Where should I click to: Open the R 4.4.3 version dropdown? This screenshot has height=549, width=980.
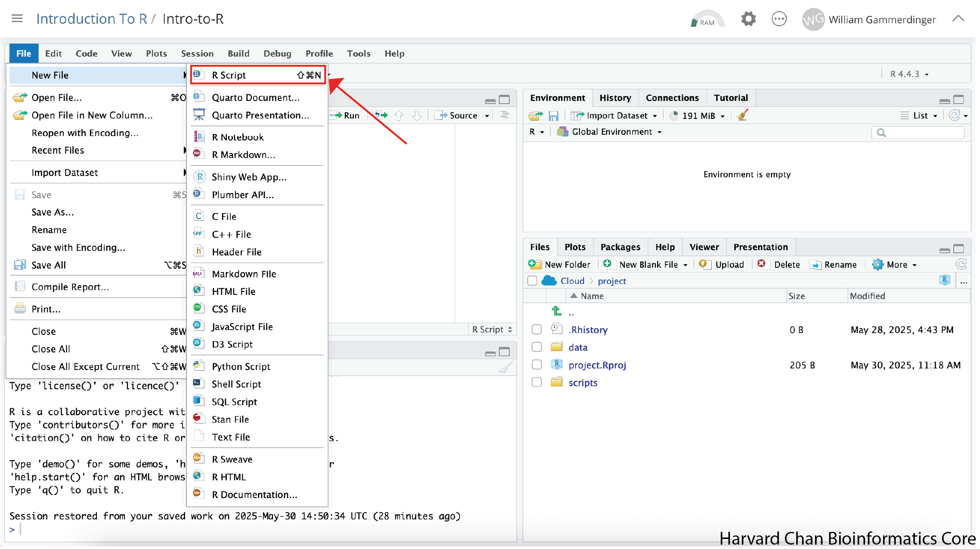909,74
